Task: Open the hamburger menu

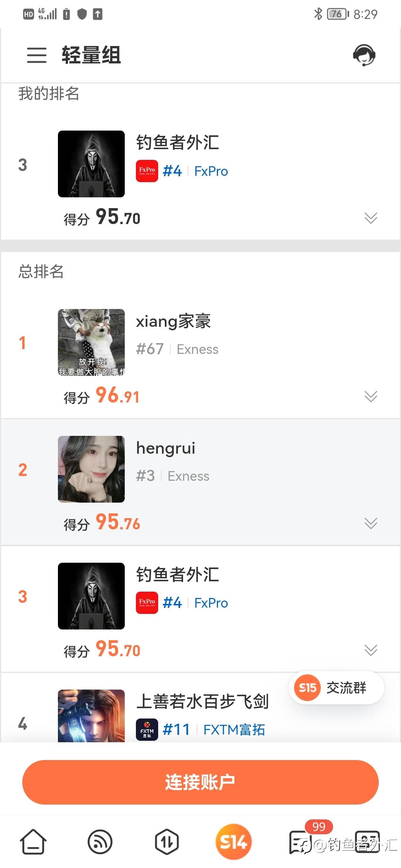Action: [x=36, y=55]
